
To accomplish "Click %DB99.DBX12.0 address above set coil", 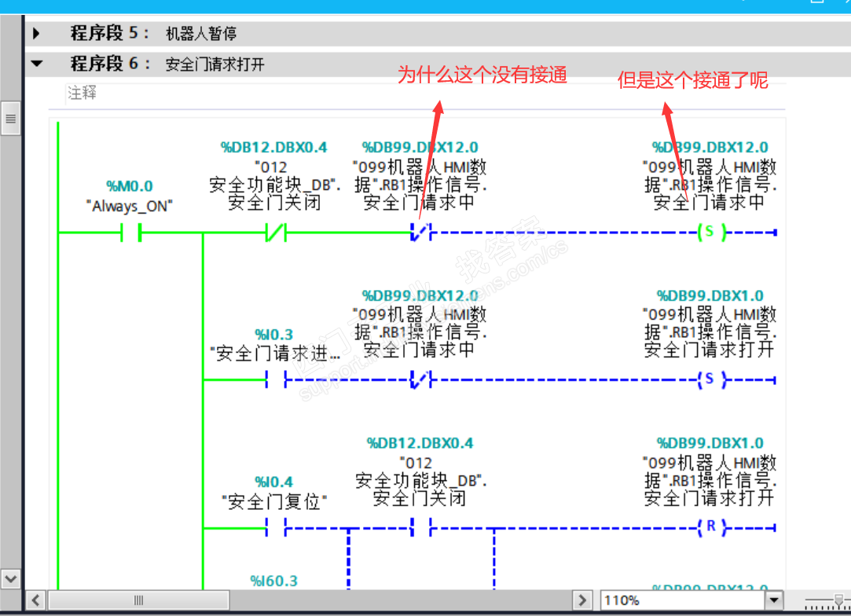I will coord(710,147).
